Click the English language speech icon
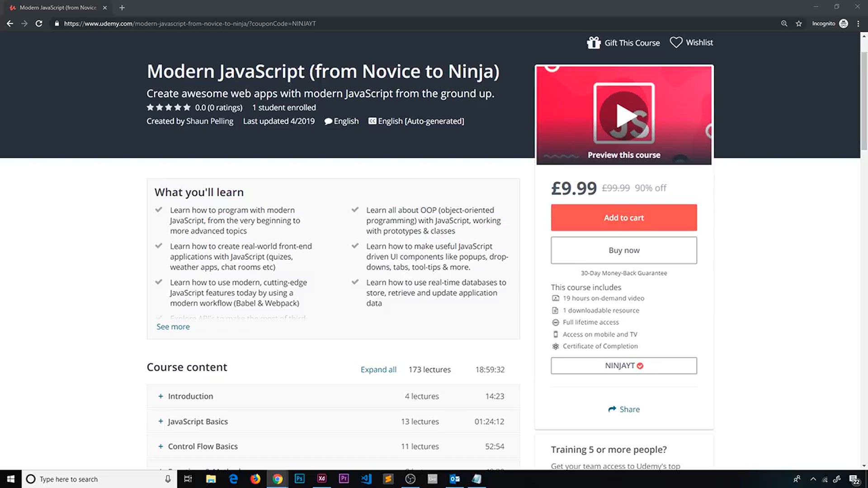 click(328, 121)
